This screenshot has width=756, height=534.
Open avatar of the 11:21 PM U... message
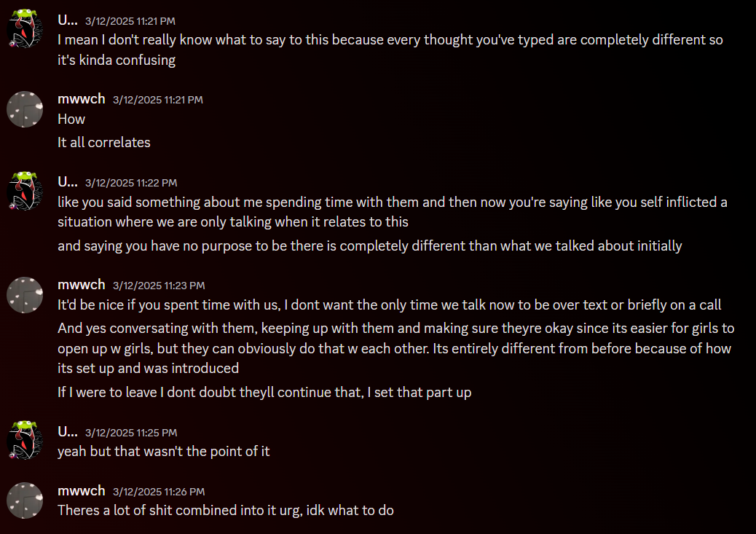25,29
